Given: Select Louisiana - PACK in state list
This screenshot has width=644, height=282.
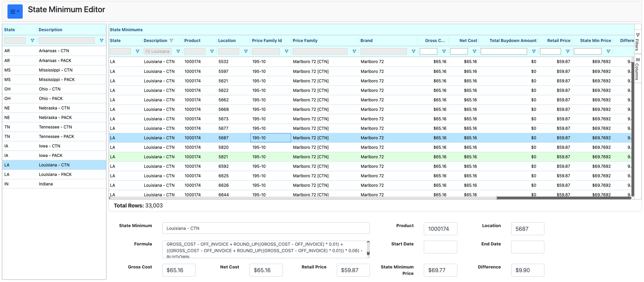Looking at the screenshot, I should 55,174.
